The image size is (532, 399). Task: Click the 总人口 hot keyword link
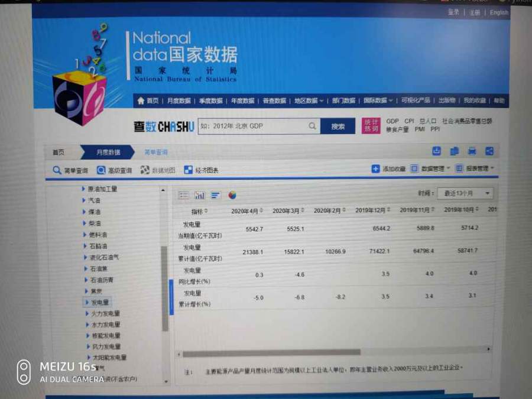pos(427,121)
